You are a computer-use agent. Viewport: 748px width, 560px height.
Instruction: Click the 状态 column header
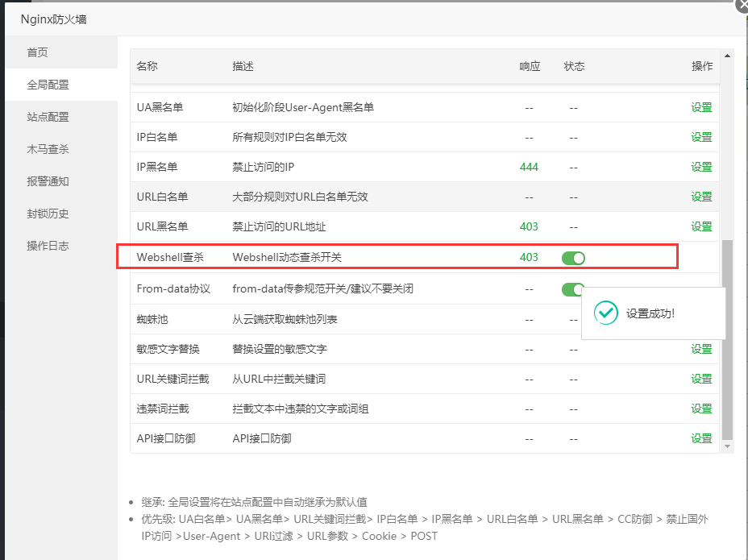coord(574,66)
